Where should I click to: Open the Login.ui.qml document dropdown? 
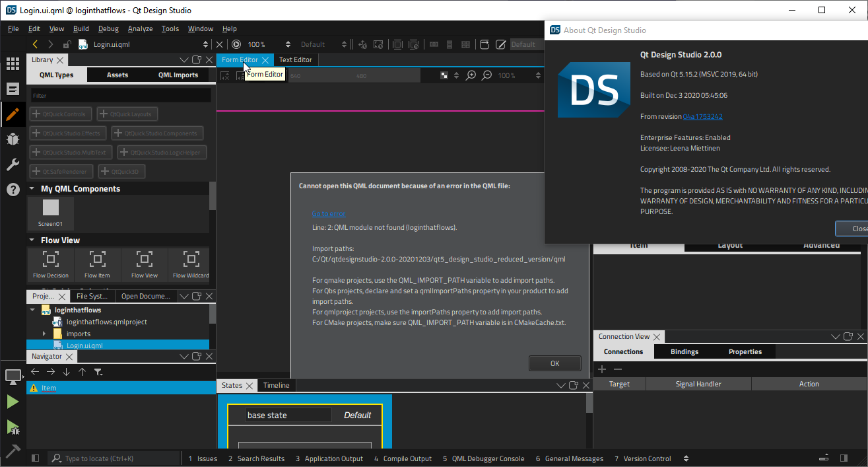point(207,45)
